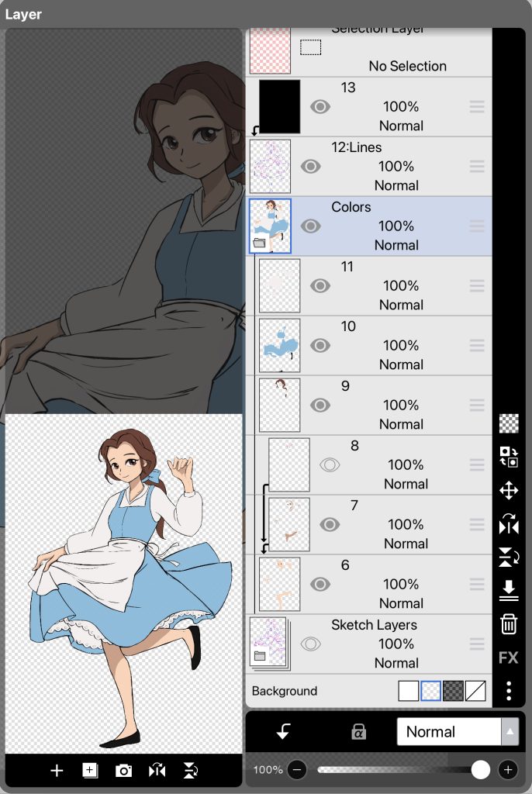Click the checkerboard clear-layer icon in sidebar
Image resolution: width=532 pixels, height=794 pixels.
[x=509, y=423]
